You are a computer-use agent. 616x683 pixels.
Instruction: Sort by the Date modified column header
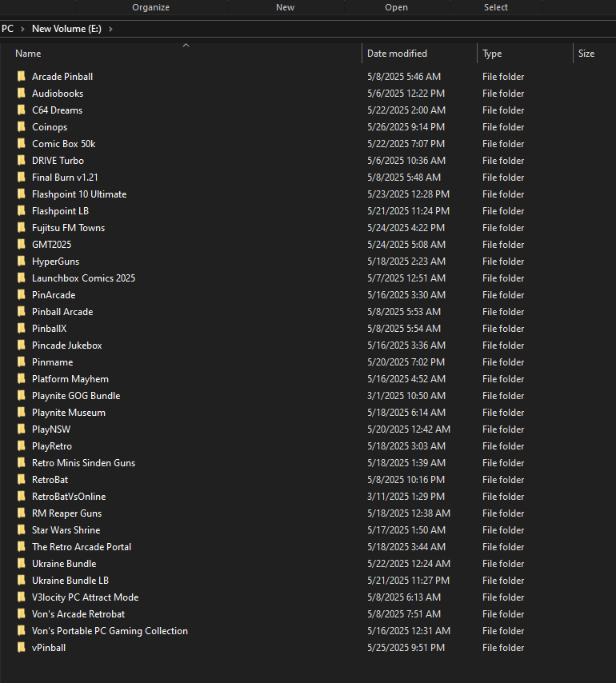point(397,54)
